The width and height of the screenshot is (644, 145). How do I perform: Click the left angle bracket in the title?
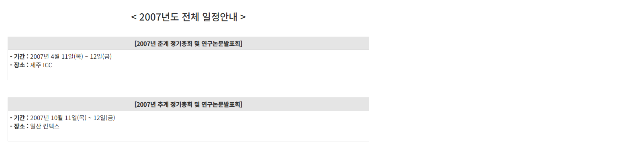click(134, 17)
